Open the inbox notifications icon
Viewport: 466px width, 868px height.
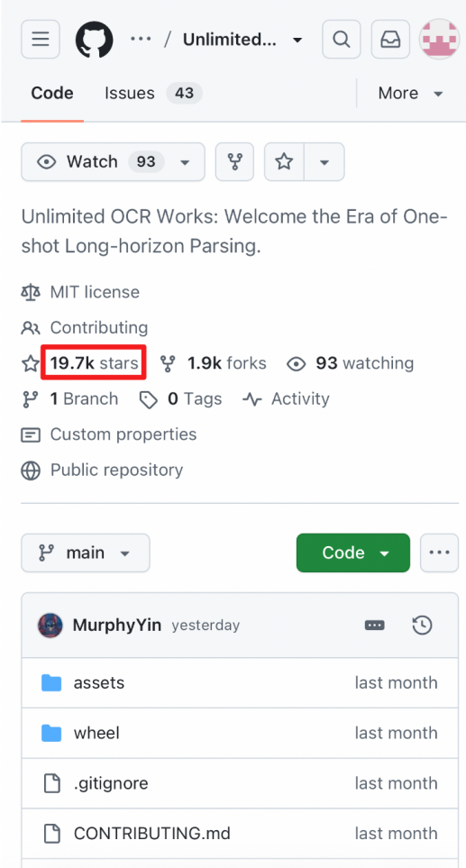390,40
